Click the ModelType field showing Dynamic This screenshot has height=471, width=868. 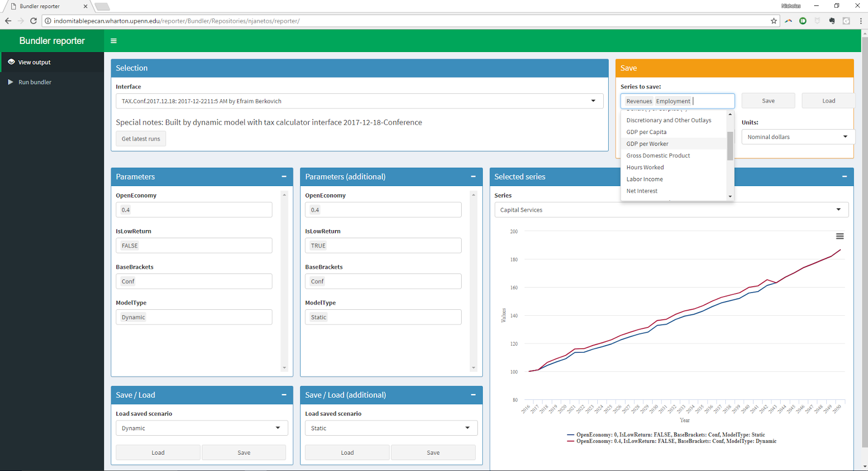(x=194, y=317)
